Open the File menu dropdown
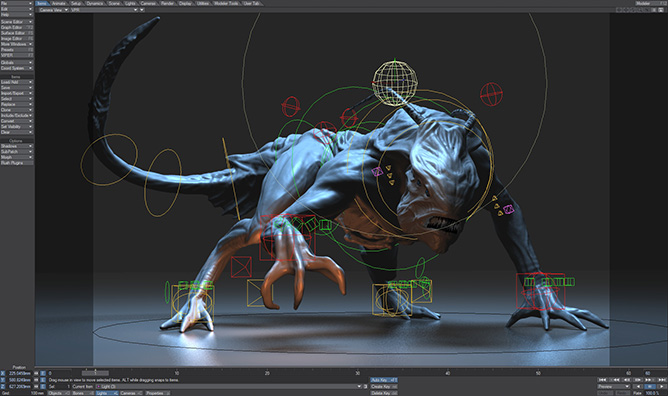The height and width of the screenshot is (396, 668). pyautogui.click(x=17, y=3)
